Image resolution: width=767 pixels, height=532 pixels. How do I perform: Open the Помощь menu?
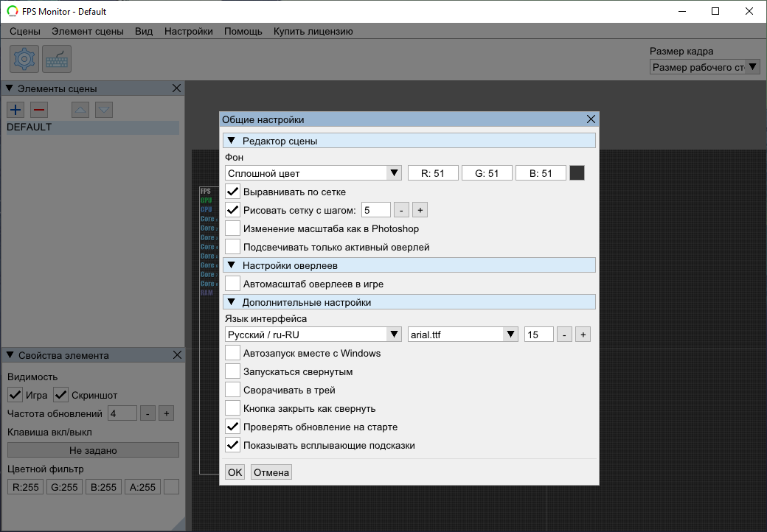[x=243, y=31]
